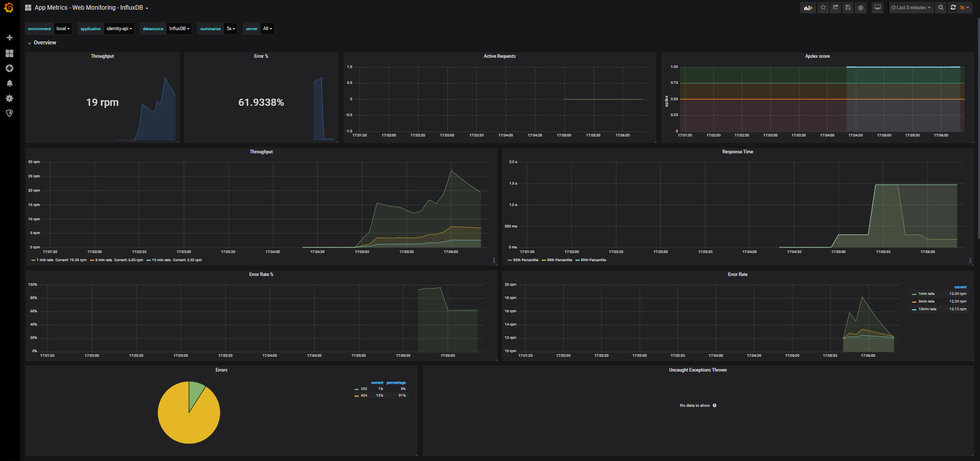Open the large Throughput graph title menu
Screen dimensions: 980x461
click(261, 152)
